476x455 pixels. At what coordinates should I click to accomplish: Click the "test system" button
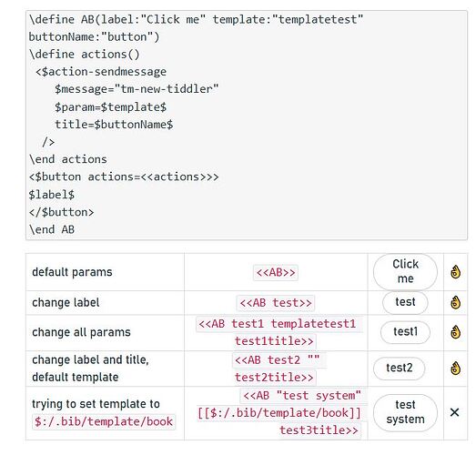(x=405, y=412)
